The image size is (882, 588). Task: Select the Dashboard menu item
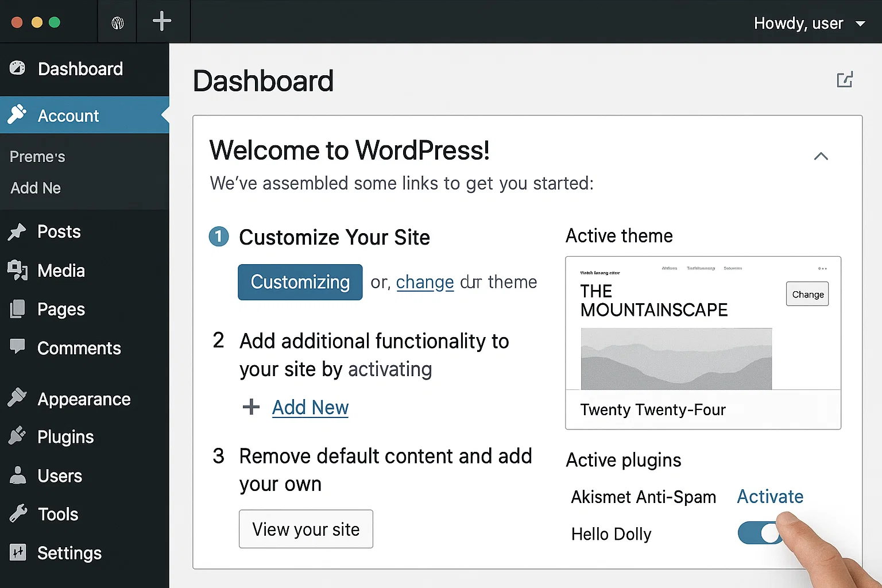(80, 69)
